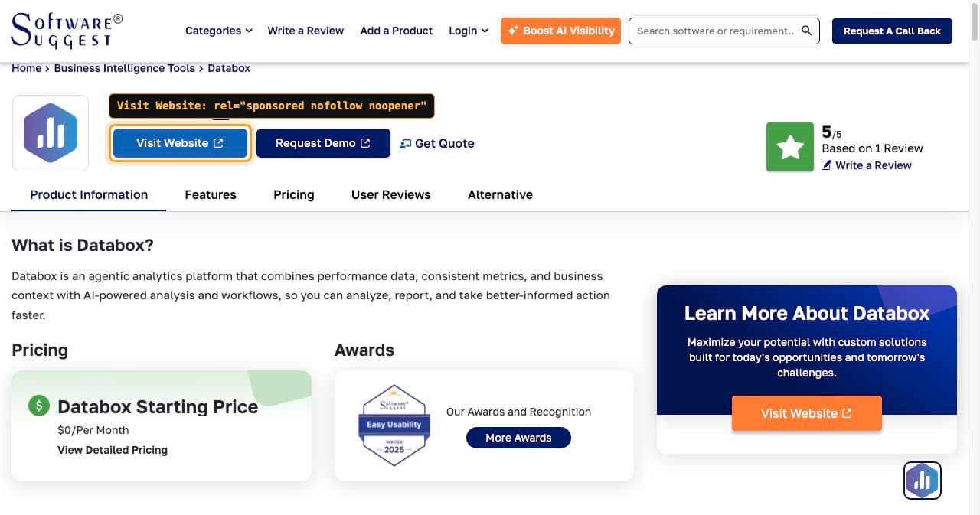Open Write a Review in top navigation
The image size is (980, 515).
coord(305,31)
